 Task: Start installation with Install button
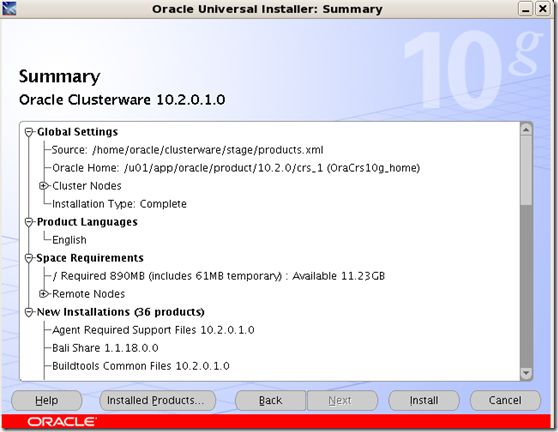pos(424,400)
